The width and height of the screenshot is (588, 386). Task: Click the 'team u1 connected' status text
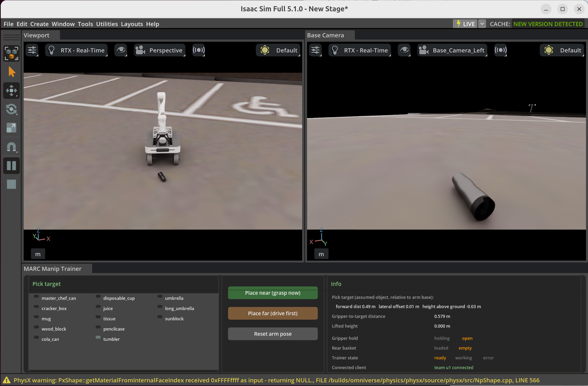[454, 367]
